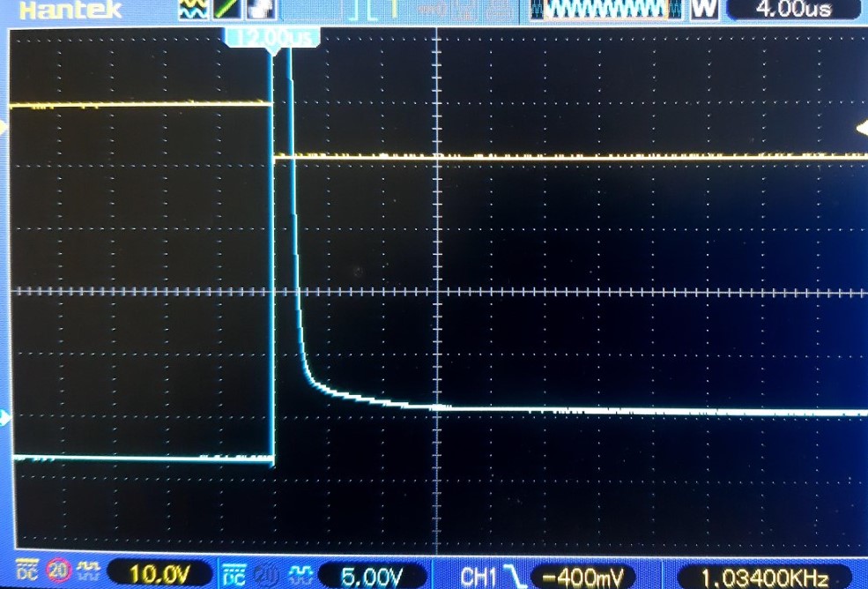Click the Hantek logo
Image resolution: width=868 pixels, height=589 pixels.
pos(70,10)
